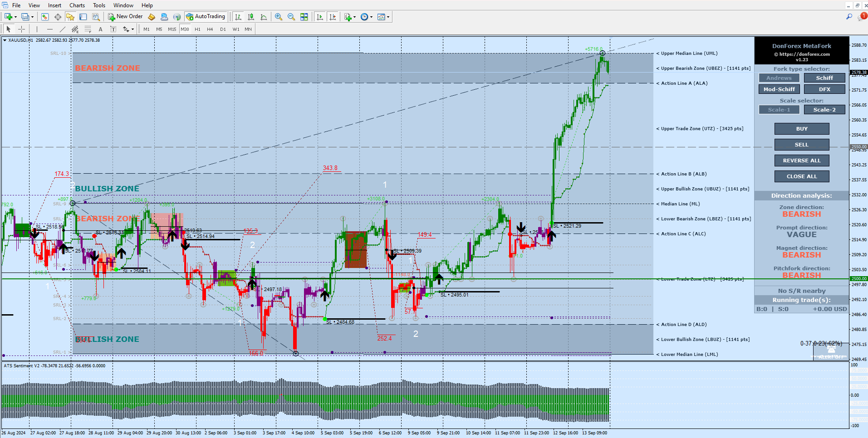Viewport: 868px width, 438px height.
Task: Select the Text tool A icon
Action: point(101,29)
